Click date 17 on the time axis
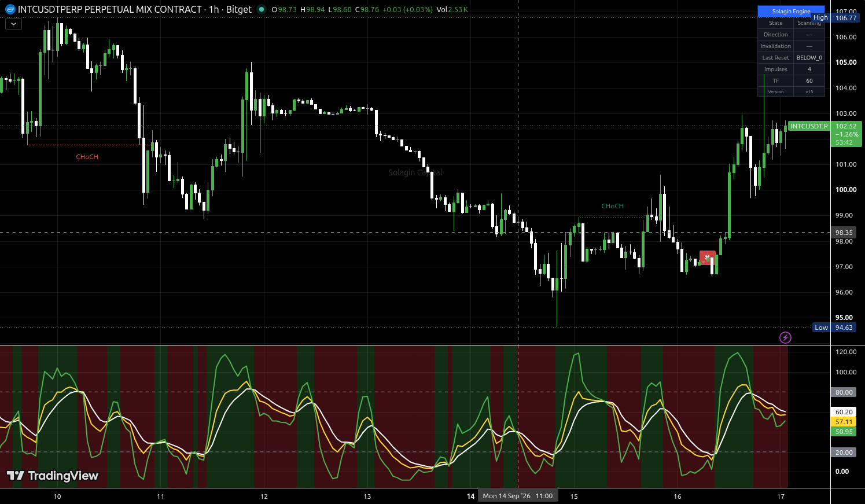This screenshot has width=865, height=504. point(781,496)
